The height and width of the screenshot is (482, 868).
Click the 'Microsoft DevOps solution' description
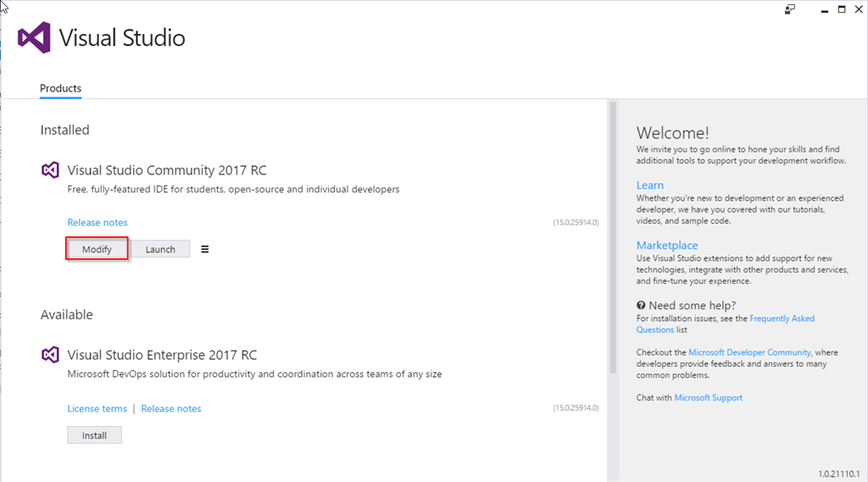coord(254,374)
